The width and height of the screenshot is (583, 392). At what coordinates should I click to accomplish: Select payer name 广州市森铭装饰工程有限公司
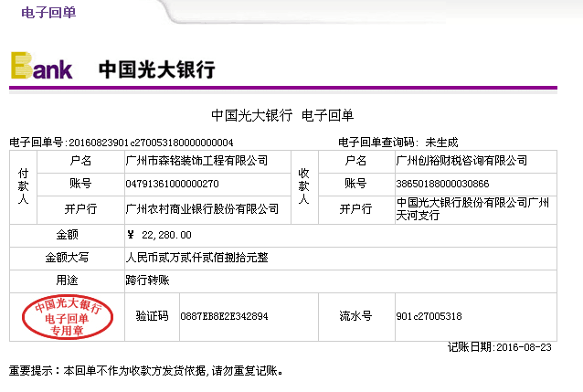[x=196, y=161]
